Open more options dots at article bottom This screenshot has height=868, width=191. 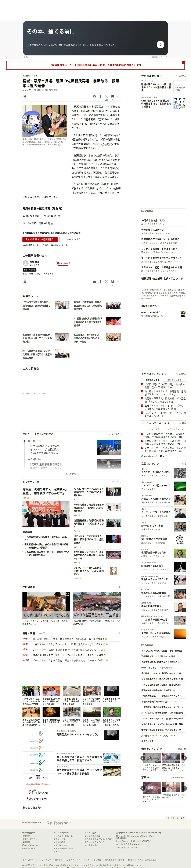coord(118,282)
